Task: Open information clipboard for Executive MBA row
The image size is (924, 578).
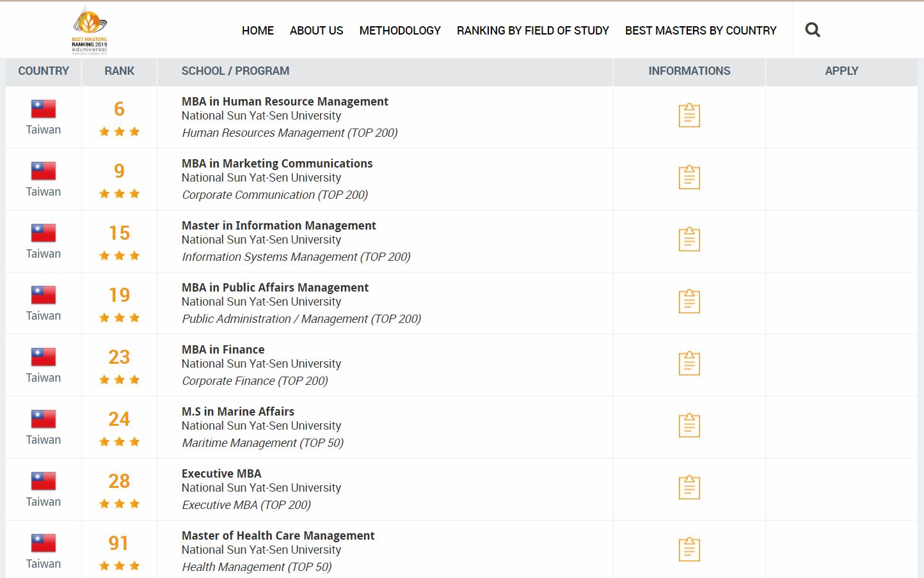Action: click(689, 487)
